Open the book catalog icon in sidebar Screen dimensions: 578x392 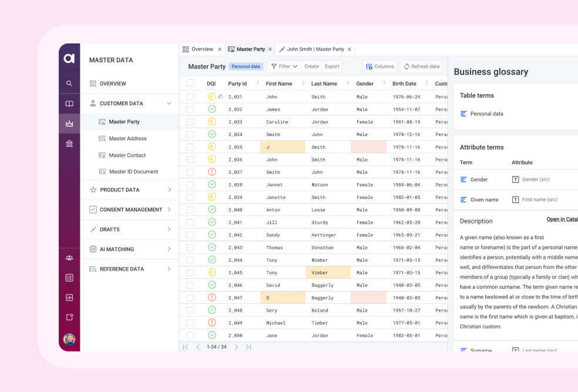click(69, 104)
